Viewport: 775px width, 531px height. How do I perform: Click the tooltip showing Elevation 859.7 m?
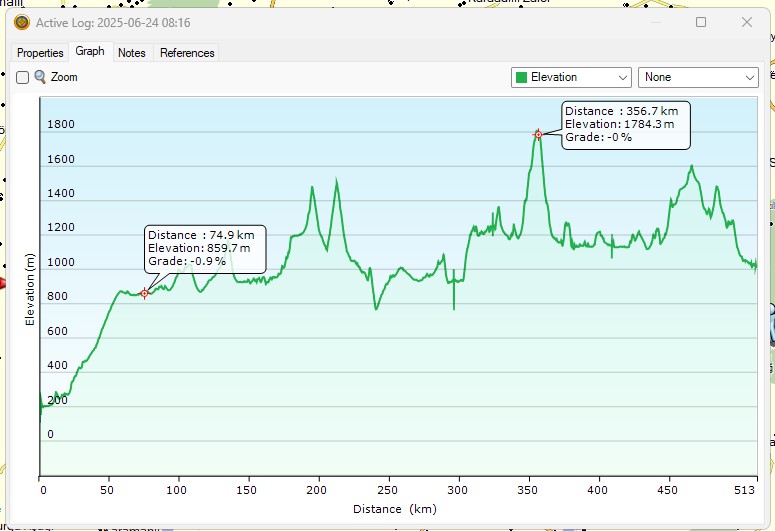coord(204,248)
